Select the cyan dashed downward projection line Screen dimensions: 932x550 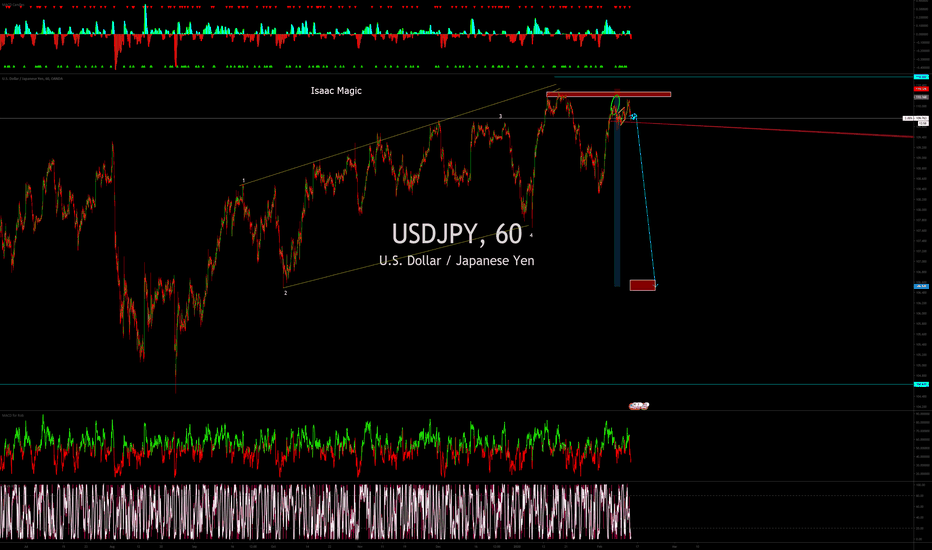[646, 202]
